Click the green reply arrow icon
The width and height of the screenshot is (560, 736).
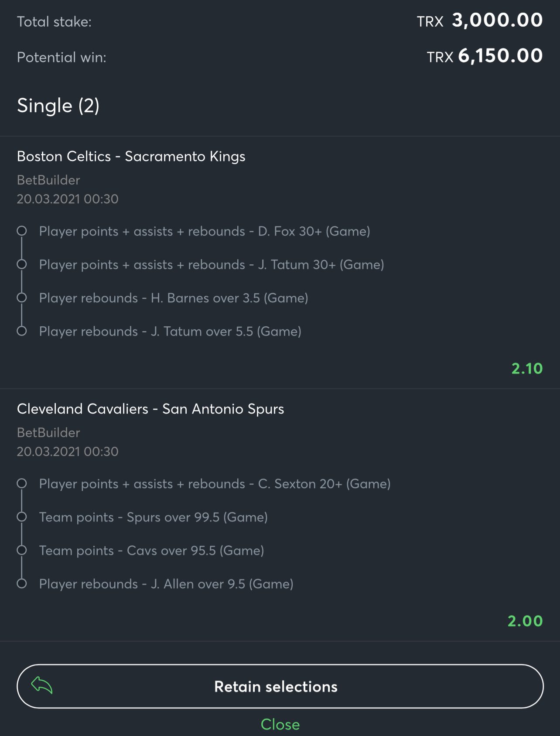[42, 685]
